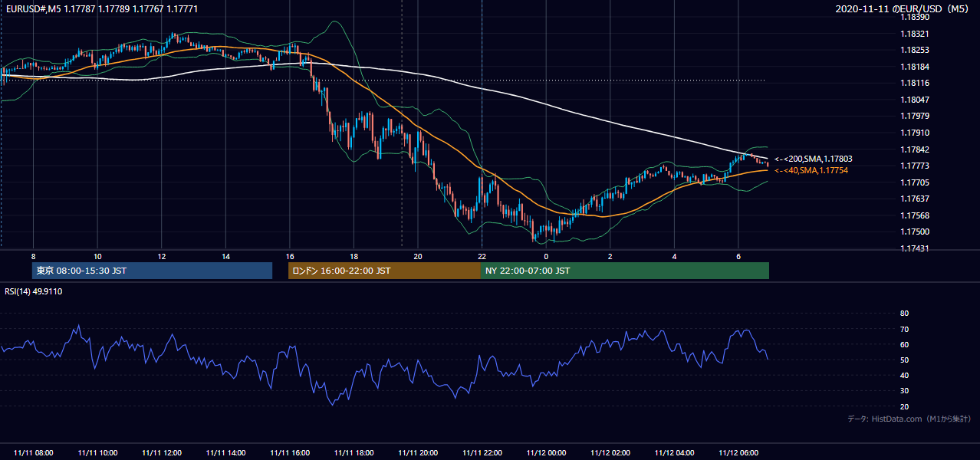980x460 pixels.
Task: Select the 東京 08:00-15:30 JST session bar
Action: point(152,271)
